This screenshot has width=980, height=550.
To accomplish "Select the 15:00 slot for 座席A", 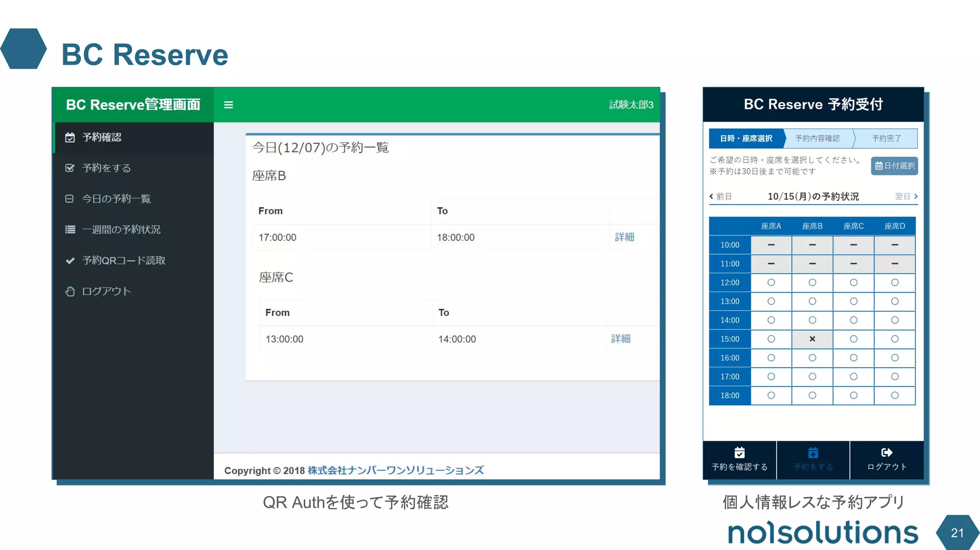I will [771, 339].
